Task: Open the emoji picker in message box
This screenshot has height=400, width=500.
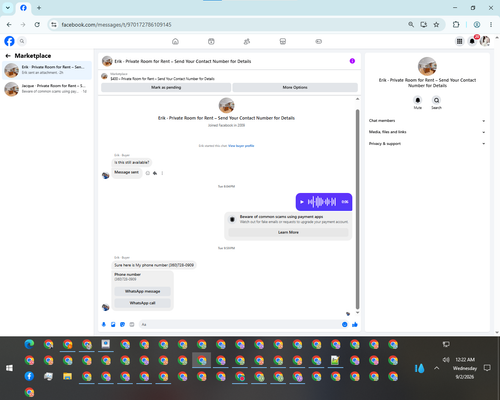Action: pos(345,324)
